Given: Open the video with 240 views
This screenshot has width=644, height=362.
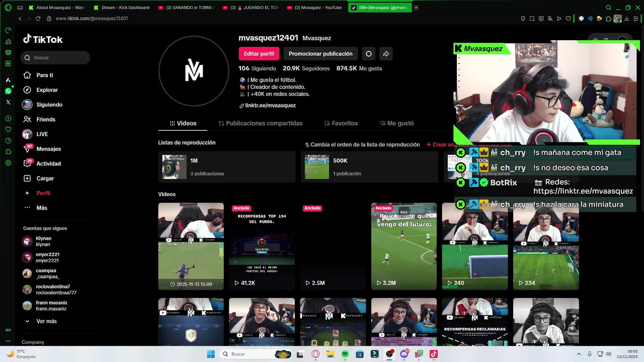Looking at the screenshot, I should coord(475,246).
